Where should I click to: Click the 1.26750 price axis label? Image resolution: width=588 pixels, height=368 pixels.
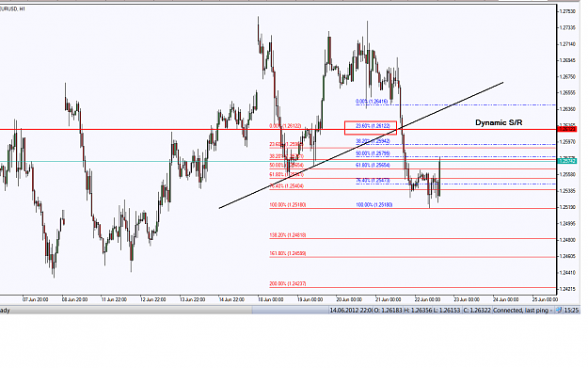click(567, 77)
